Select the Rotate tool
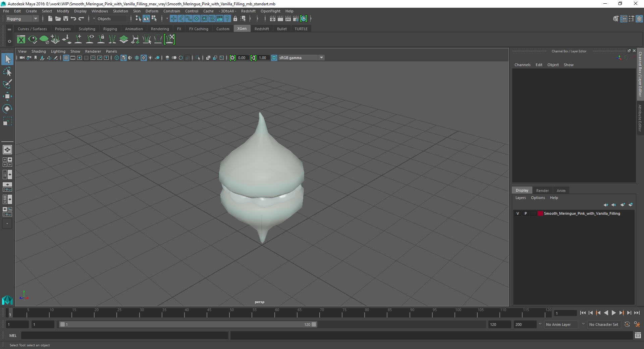This screenshot has height=349, width=644. (7, 108)
